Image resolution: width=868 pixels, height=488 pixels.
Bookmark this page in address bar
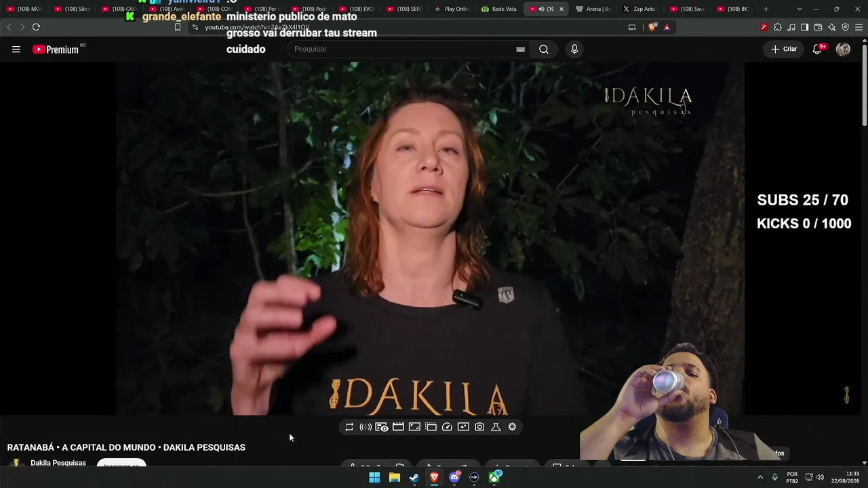click(178, 27)
